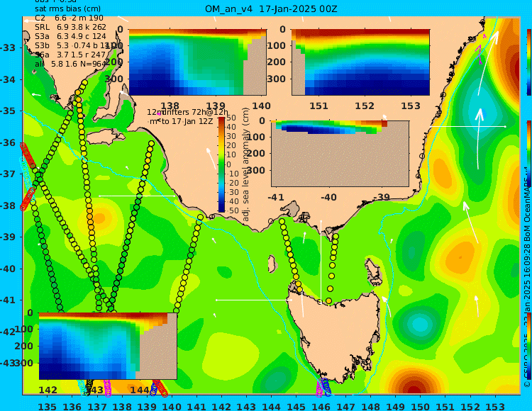Select the 'sat rms bias (cm)' header text

pyautogui.click(x=68, y=9)
